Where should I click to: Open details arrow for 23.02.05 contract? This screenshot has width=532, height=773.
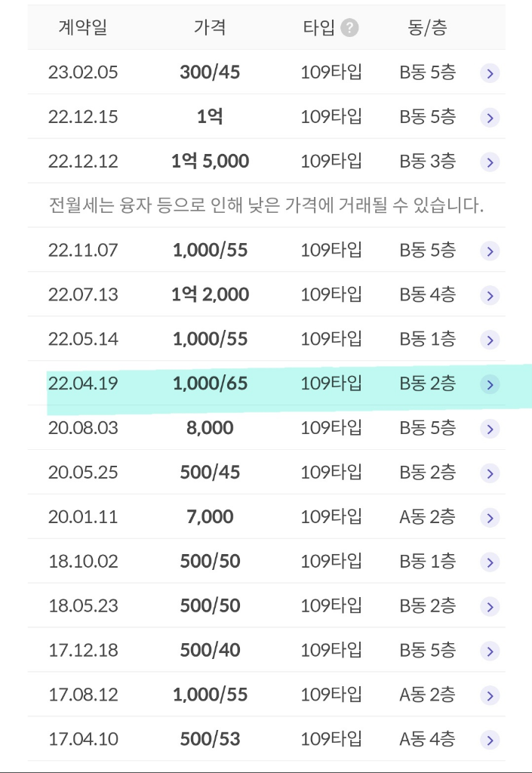[x=490, y=73]
